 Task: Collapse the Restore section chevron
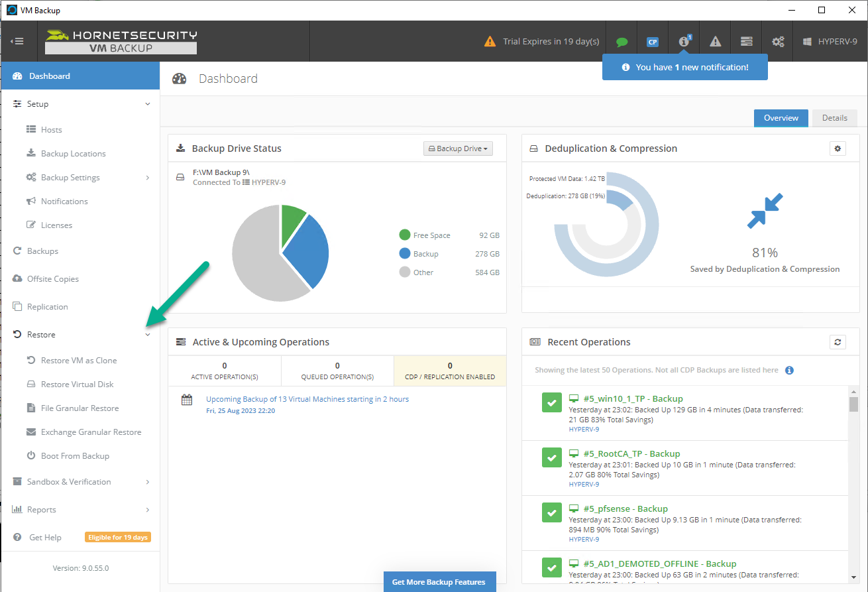pyautogui.click(x=148, y=335)
